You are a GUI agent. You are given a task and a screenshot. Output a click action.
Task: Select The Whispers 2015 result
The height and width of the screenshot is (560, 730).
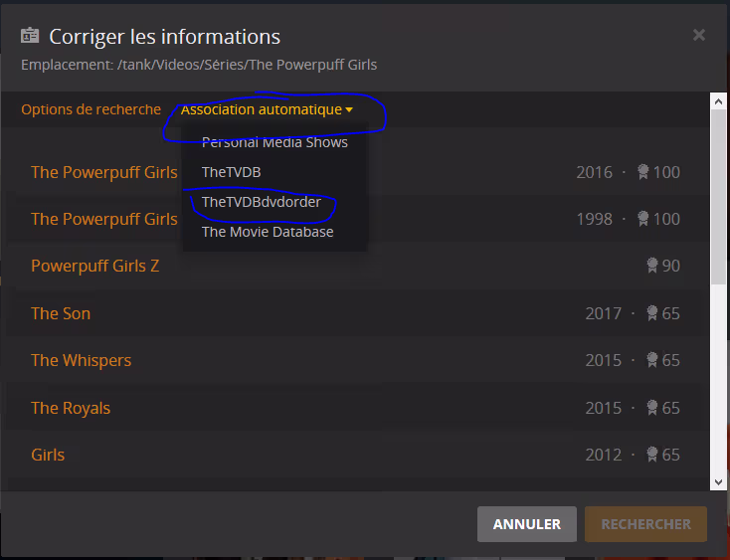(81, 360)
